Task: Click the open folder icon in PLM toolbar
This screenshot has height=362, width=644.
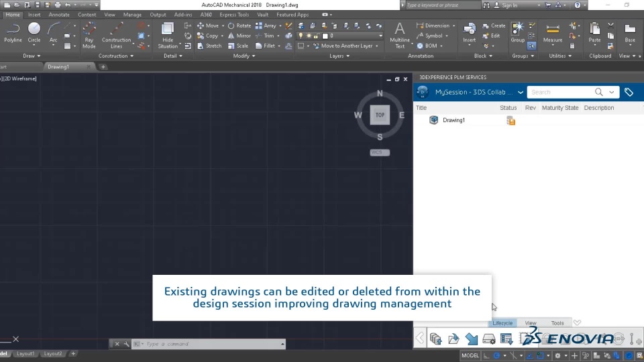Action: pyautogui.click(x=453, y=339)
